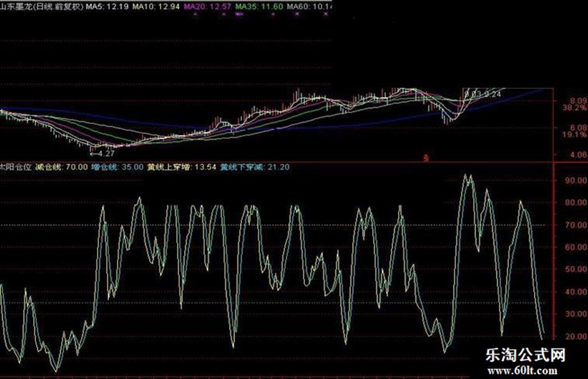Select the MA35: 11.60 indicator label
This screenshot has height=379, width=588.
click(259, 6)
